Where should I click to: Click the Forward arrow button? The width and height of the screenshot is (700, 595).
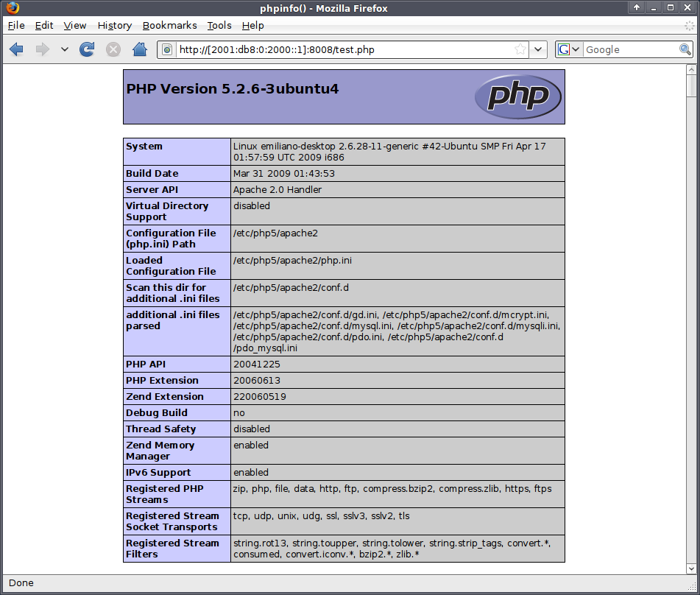pyautogui.click(x=43, y=49)
